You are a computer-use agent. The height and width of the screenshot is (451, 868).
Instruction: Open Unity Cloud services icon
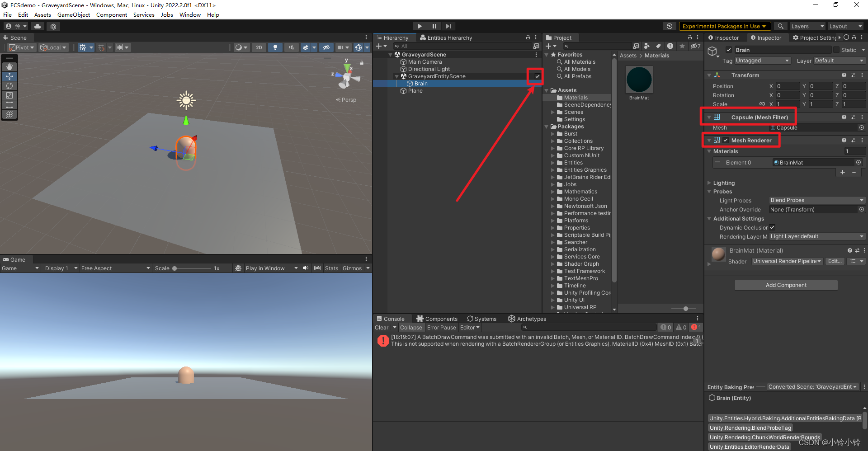38,26
